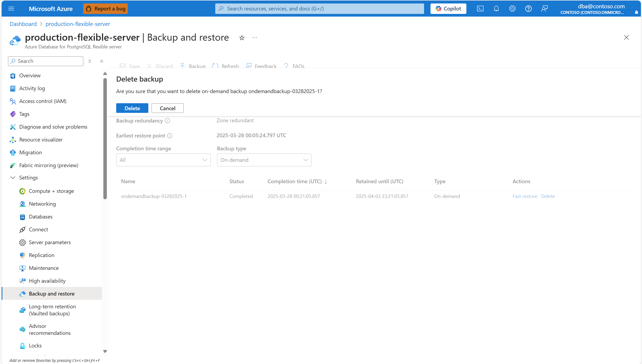Open the Server parameters menu item
Viewport: 642px width, 364px height.
point(50,242)
